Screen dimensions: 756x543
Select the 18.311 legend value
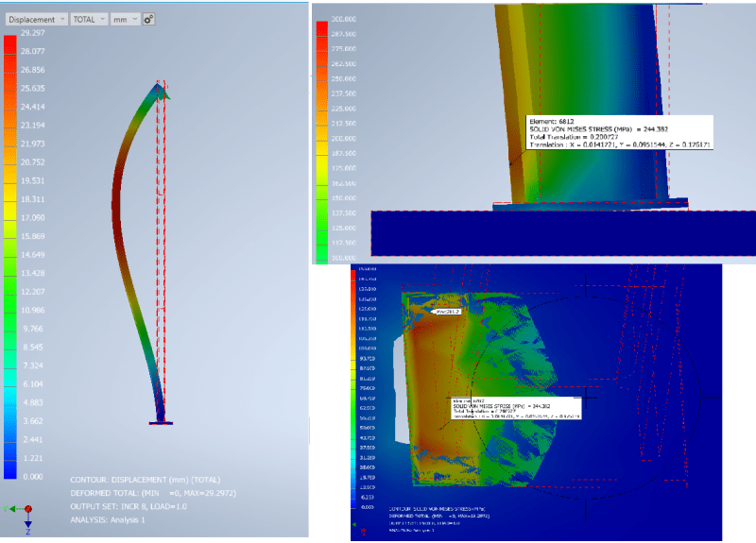click(x=32, y=199)
